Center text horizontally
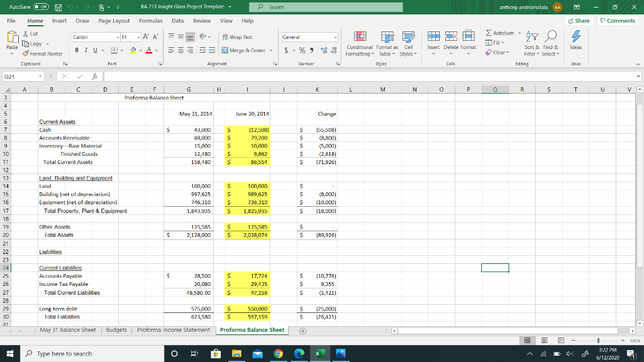This screenshot has height=362, width=644. pyautogui.click(x=180, y=50)
